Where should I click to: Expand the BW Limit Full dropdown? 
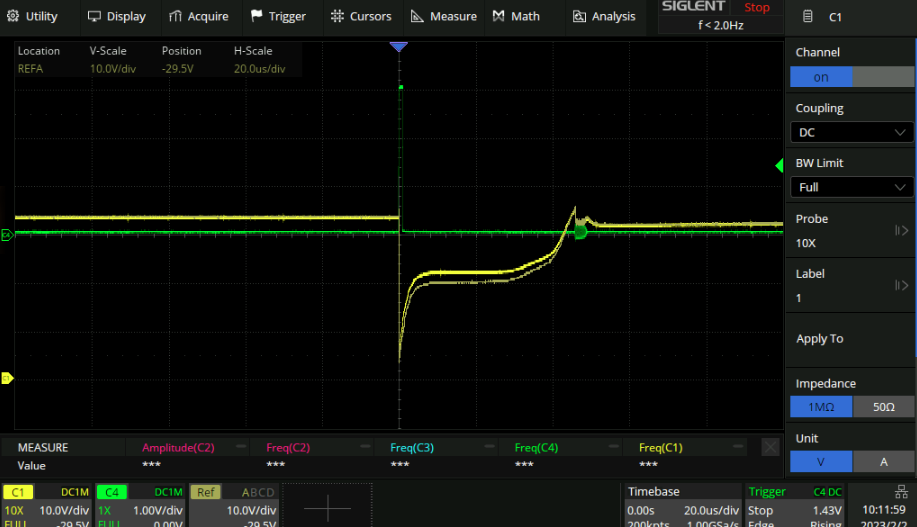(851, 187)
